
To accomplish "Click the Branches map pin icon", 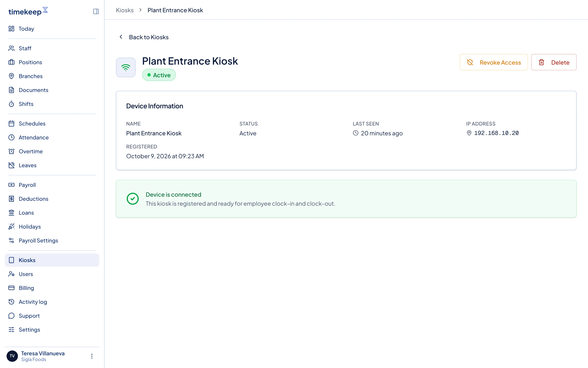I will tap(11, 76).
